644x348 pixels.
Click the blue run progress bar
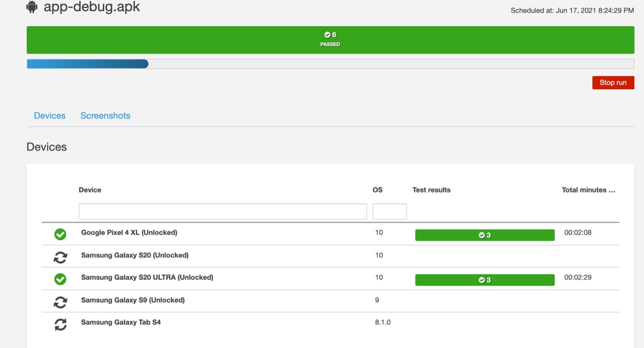click(88, 64)
